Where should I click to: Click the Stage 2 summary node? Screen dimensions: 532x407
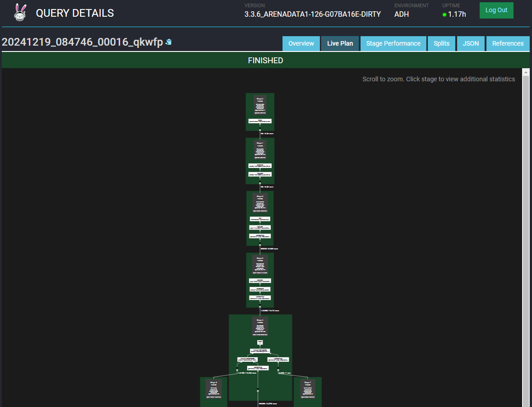259,203
